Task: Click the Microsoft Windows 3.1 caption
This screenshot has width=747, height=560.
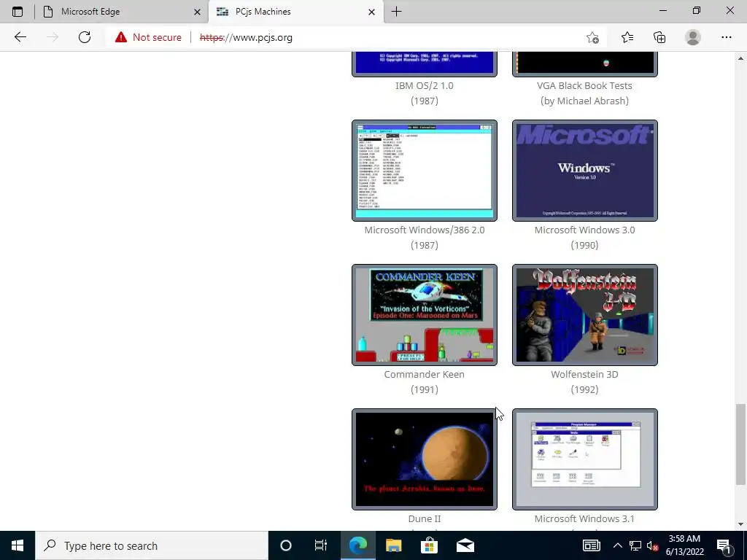Action: click(584, 518)
